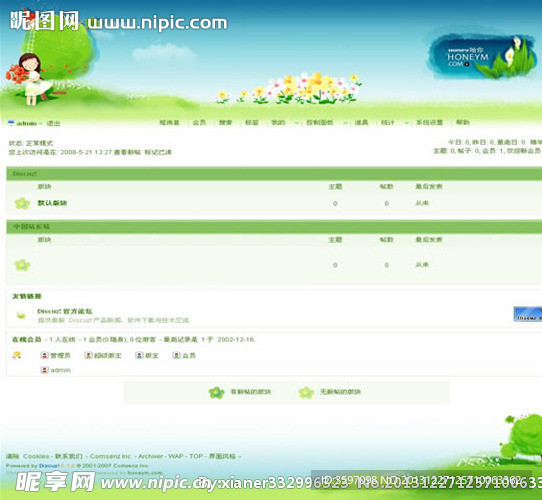This screenshot has height=500, width=542.
Task: Click the Discuz! banner thumbnail at right of 友情链接
Action: (527, 314)
